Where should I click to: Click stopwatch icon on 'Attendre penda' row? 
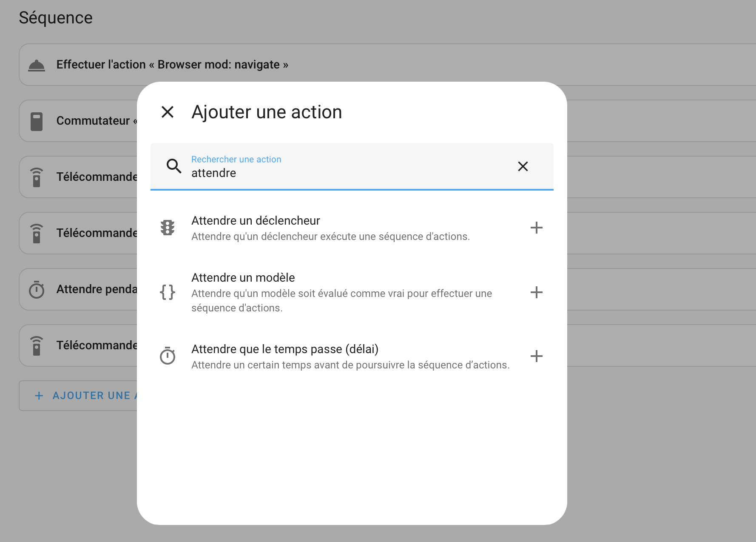(x=37, y=290)
